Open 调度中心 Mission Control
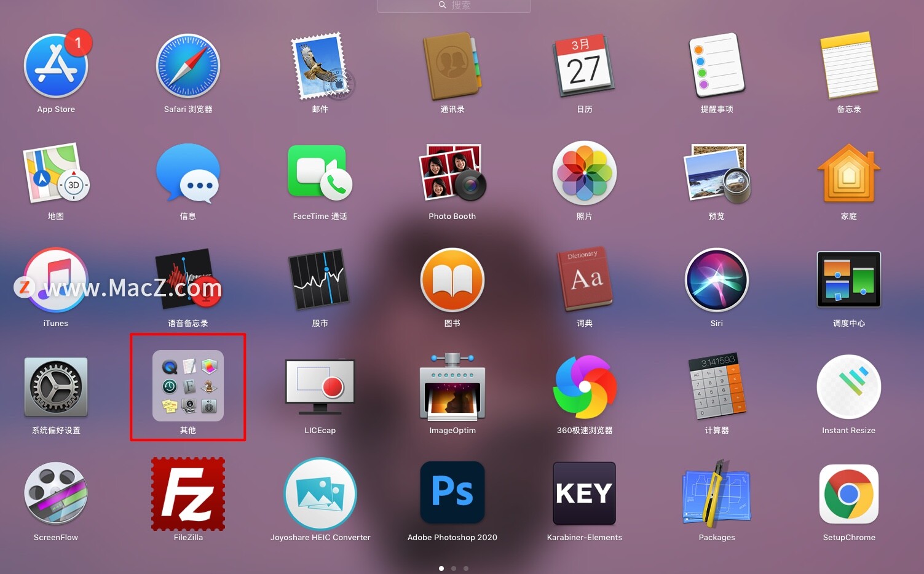Image resolution: width=924 pixels, height=574 pixels. [849, 280]
